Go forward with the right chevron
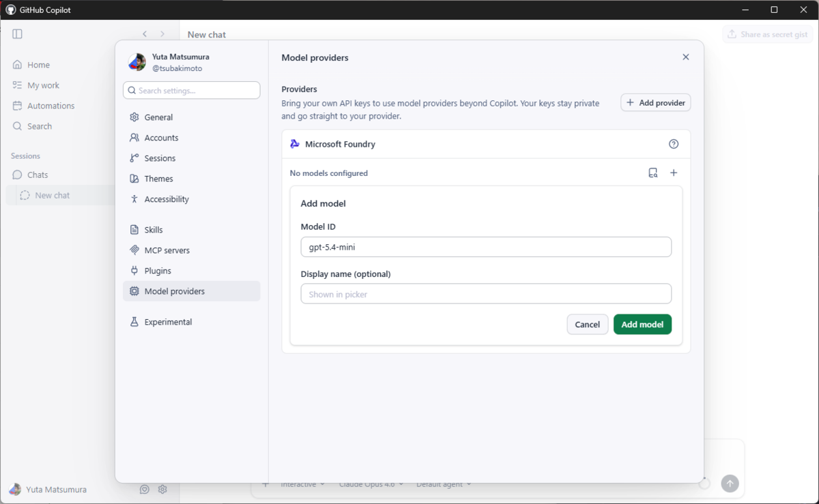 pyautogui.click(x=162, y=34)
